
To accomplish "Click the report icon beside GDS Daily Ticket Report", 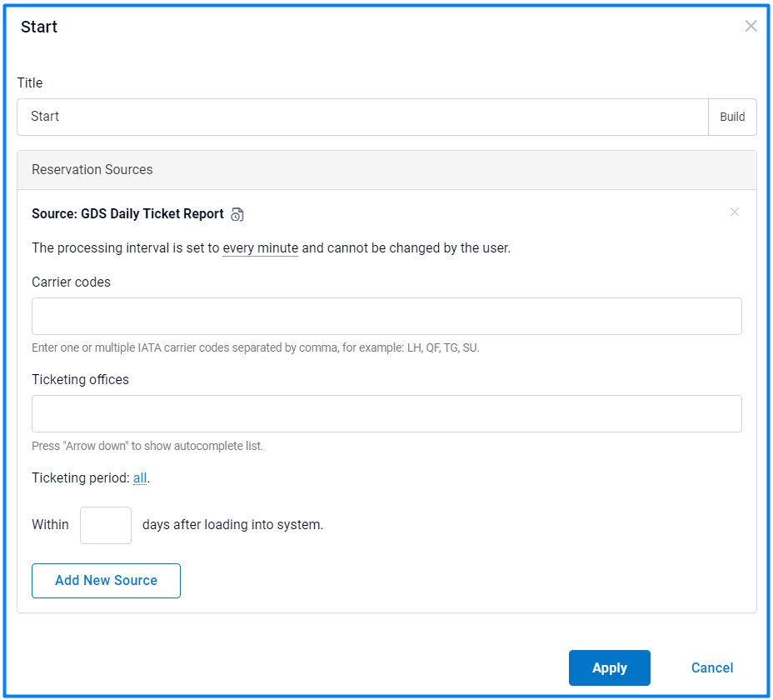I will 237,215.
